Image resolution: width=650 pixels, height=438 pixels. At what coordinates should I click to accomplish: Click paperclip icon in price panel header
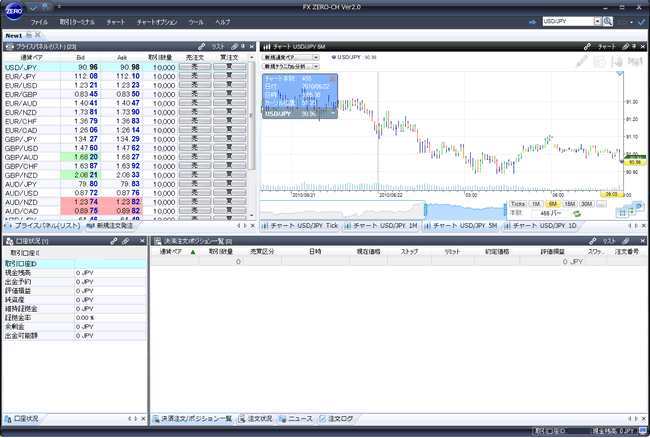(x=234, y=46)
